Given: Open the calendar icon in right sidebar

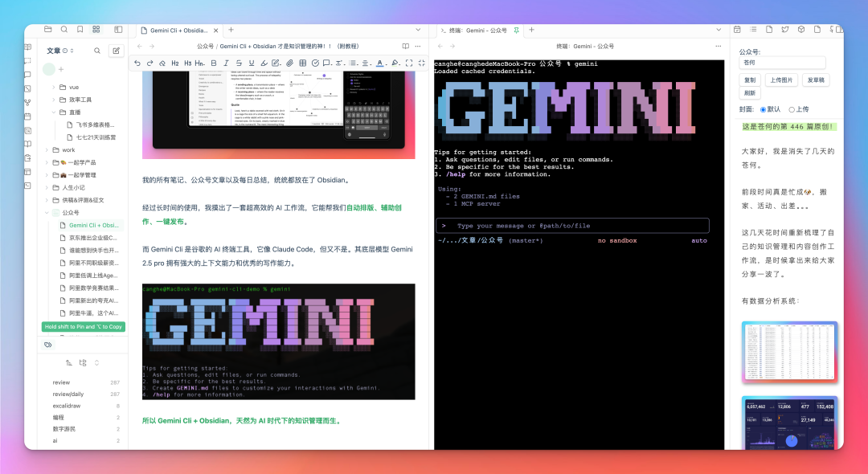Looking at the screenshot, I should [737, 29].
